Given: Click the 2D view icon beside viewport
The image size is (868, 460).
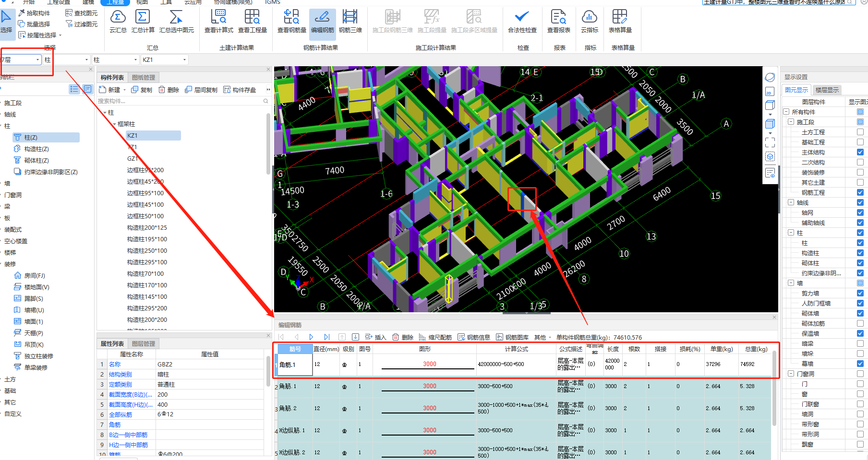Looking at the screenshot, I should 770,91.
